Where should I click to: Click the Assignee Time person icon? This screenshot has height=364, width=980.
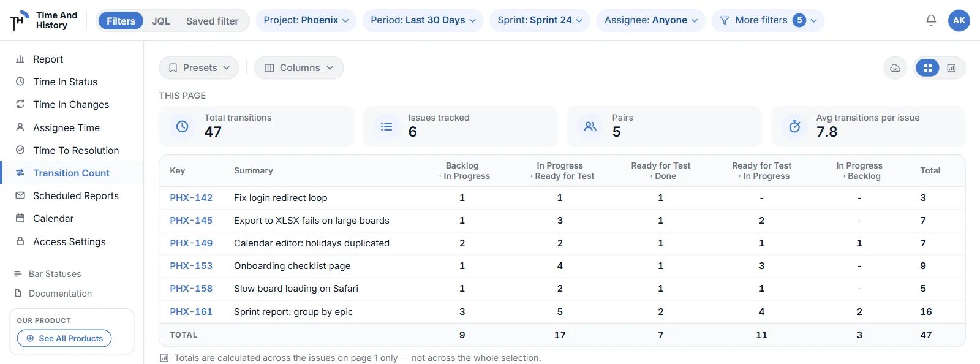pyautogui.click(x=20, y=127)
